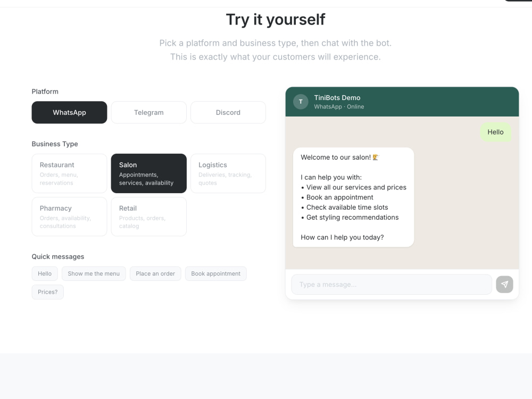The width and height of the screenshot is (532, 399).
Task: Click the TiniBots Demo avatar circle
Action: click(x=301, y=102)
